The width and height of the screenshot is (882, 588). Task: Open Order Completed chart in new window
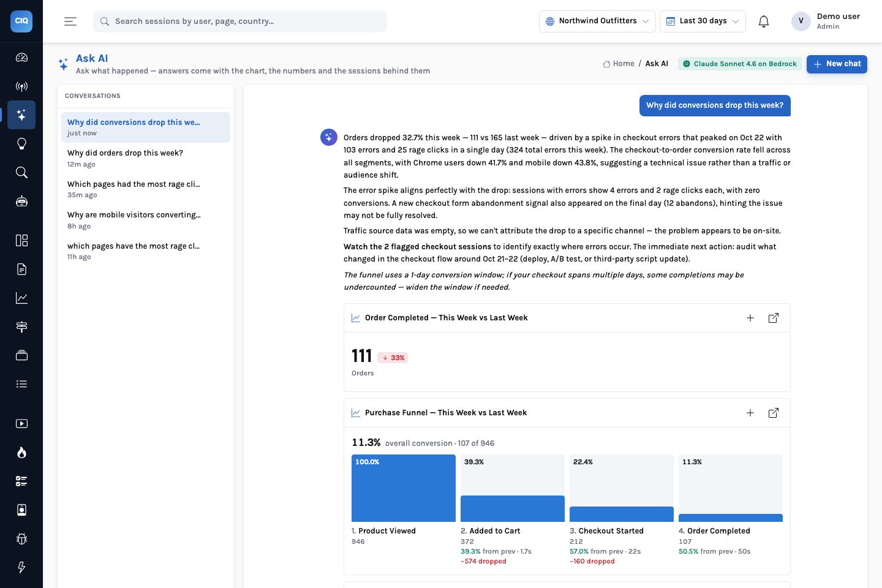(x=774, y=318)
